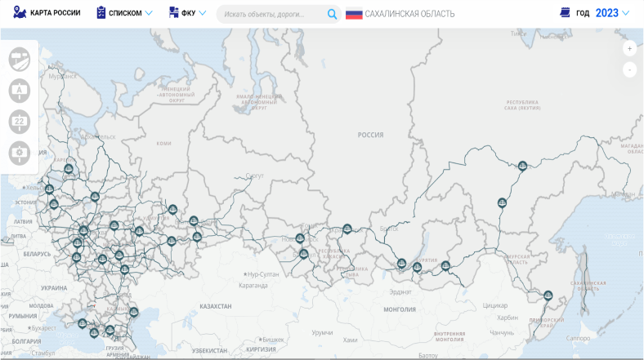Viewport: 644px width, 360px height.
Task: Select the marker in Карелия
Action: pyautogui.click(x=69, y=168)
